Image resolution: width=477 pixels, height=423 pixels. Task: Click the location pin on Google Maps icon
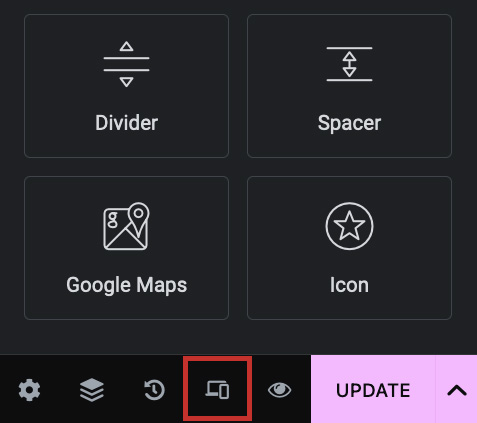[139, 218]
